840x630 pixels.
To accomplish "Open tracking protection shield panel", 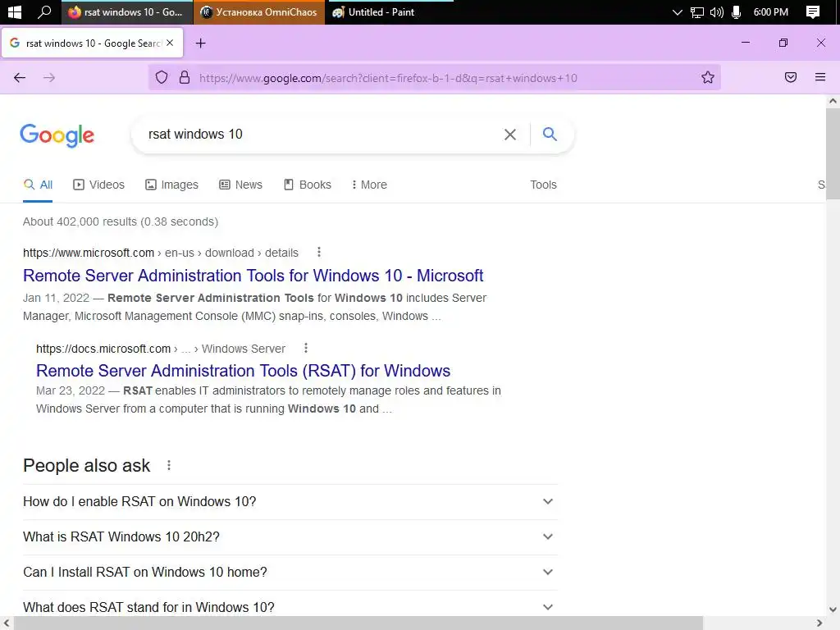I will pyautogui.click(x=162, y=78).
